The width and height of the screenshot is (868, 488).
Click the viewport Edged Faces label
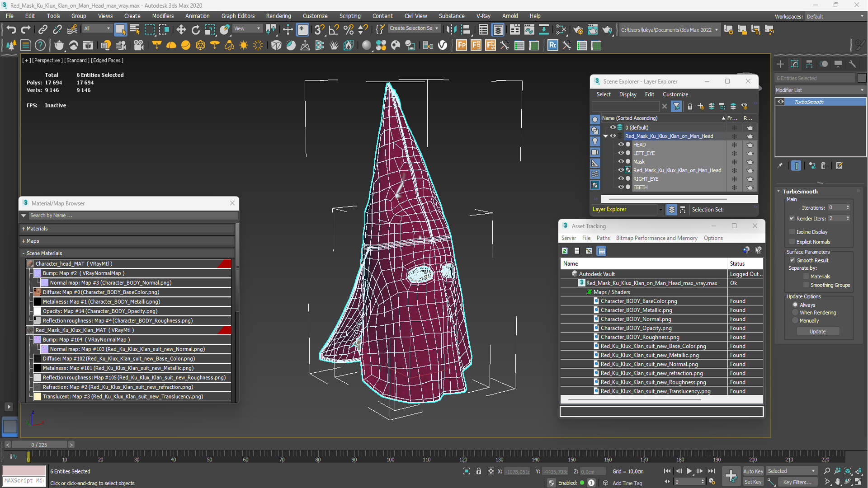tap(108, 60)
